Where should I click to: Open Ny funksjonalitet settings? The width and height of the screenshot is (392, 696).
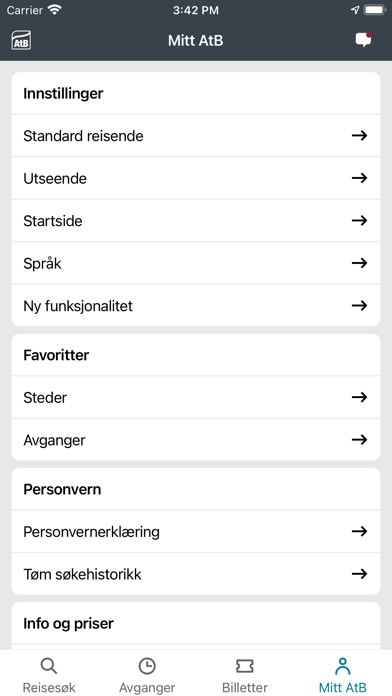click(x=196, y=306)
